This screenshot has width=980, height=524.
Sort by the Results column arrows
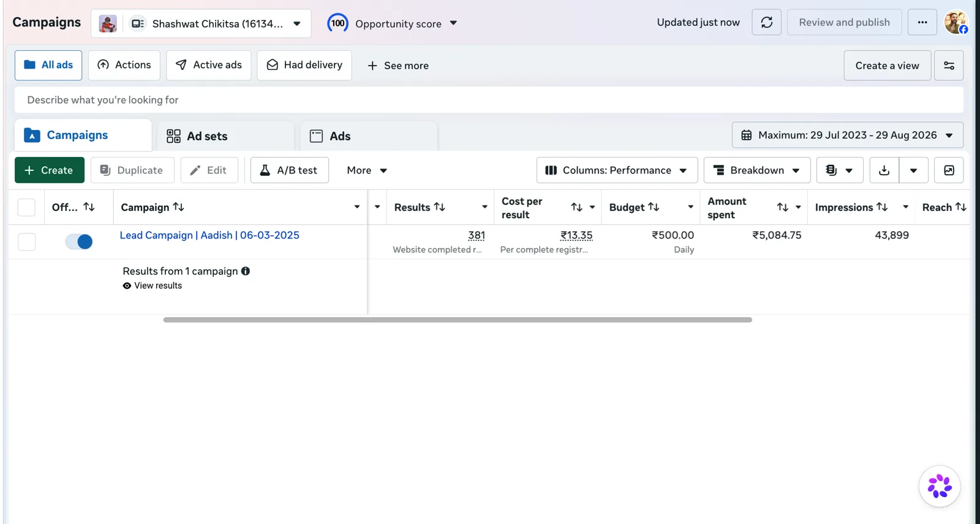[440, 207]
